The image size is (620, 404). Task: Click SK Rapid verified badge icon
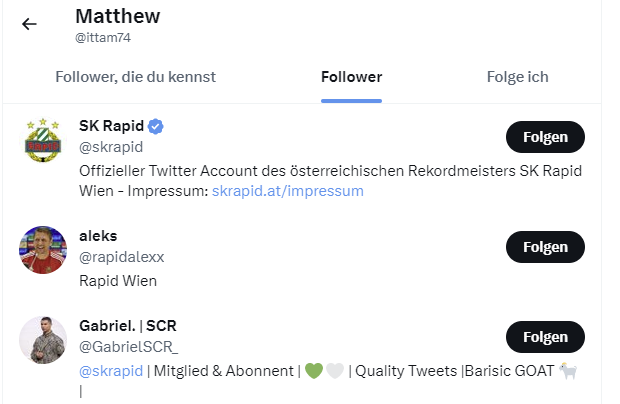156,127
